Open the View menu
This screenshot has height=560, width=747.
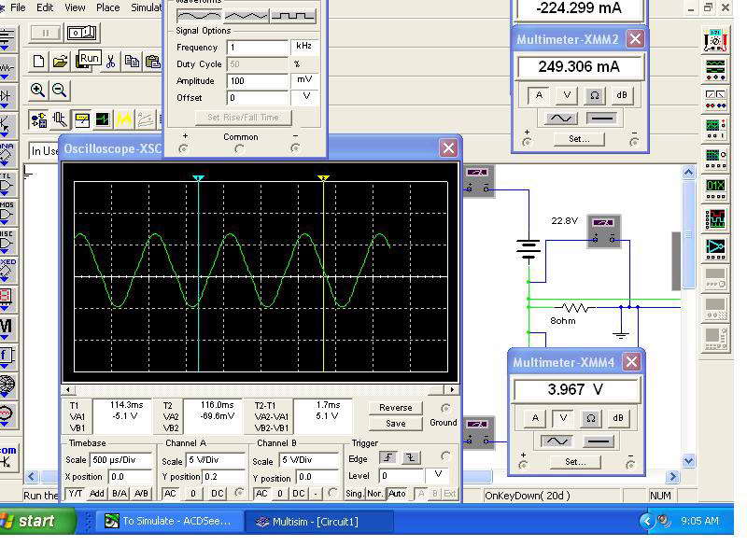(75, 7)
